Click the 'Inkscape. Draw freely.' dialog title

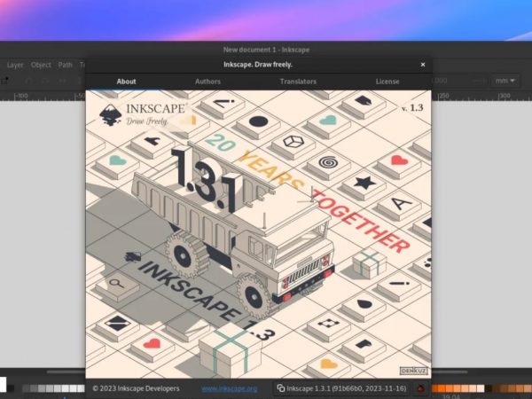[258, 65]
